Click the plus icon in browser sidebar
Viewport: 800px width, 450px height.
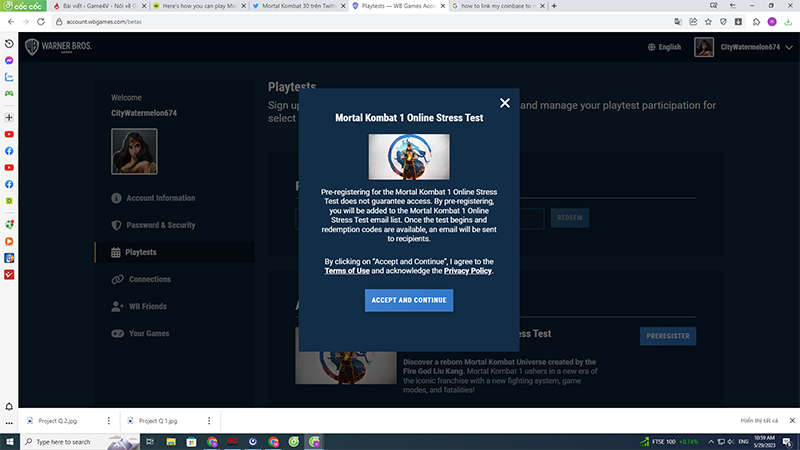9,117
